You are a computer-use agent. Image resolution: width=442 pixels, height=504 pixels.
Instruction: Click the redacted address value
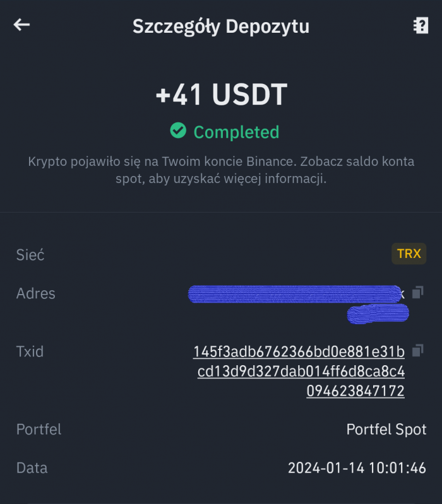pyautogui.click(x=294, y=294)
